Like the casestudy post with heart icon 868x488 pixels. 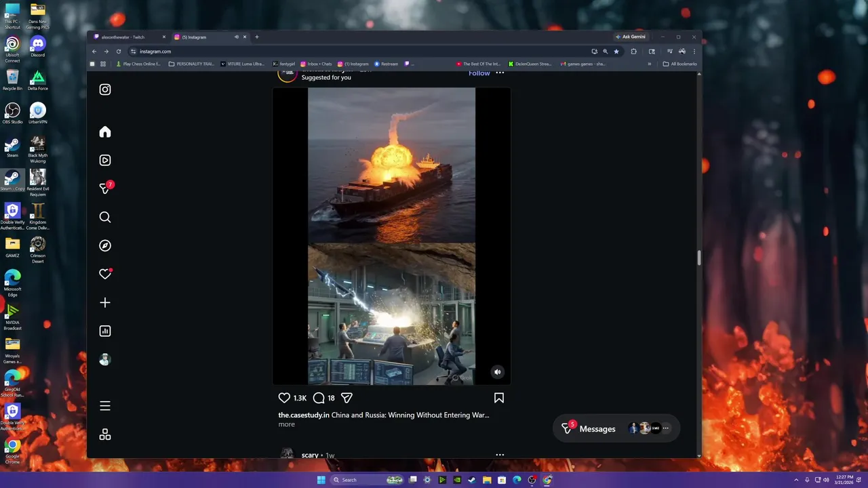click(x=284, y=398)
